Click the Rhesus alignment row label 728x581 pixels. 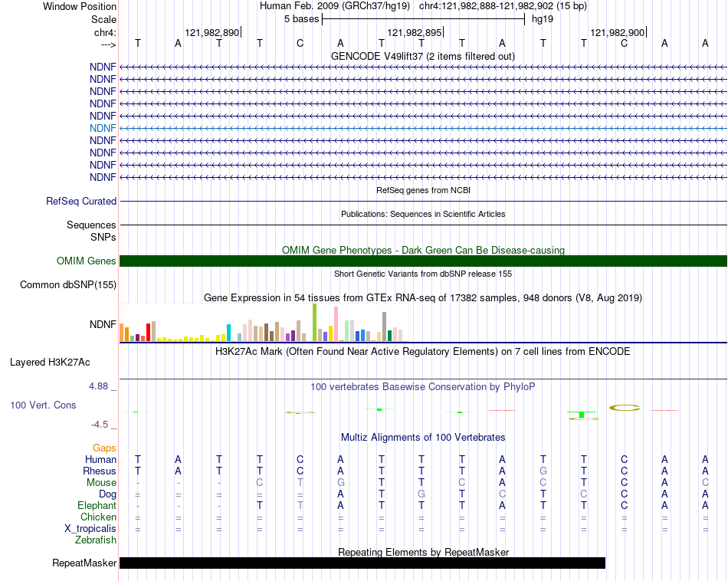[x=100, y=471]
